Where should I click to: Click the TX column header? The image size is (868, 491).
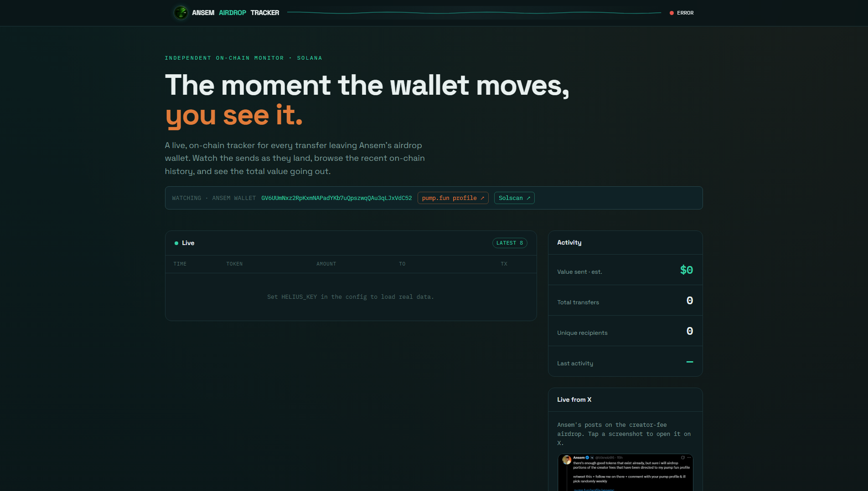point(504,264)
